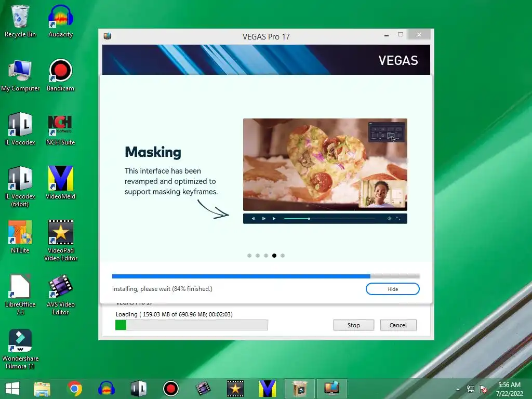Image resolution: width=532 pixels, height=399 pixels.
Task: Click the green loading progress bar
Action: 191,325
